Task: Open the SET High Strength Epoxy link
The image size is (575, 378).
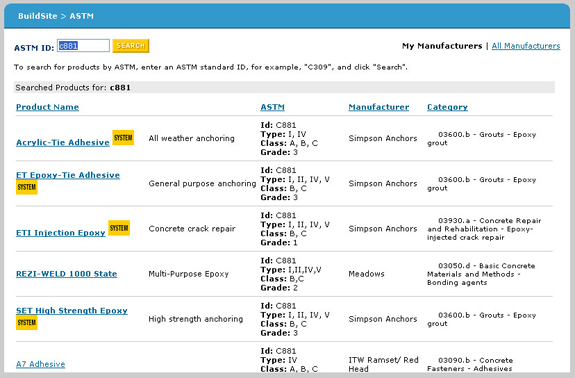Action: click(x=72, y=311)
